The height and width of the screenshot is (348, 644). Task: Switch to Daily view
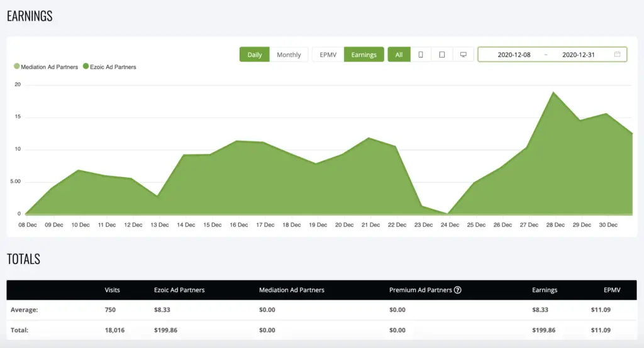pos(255,55)
